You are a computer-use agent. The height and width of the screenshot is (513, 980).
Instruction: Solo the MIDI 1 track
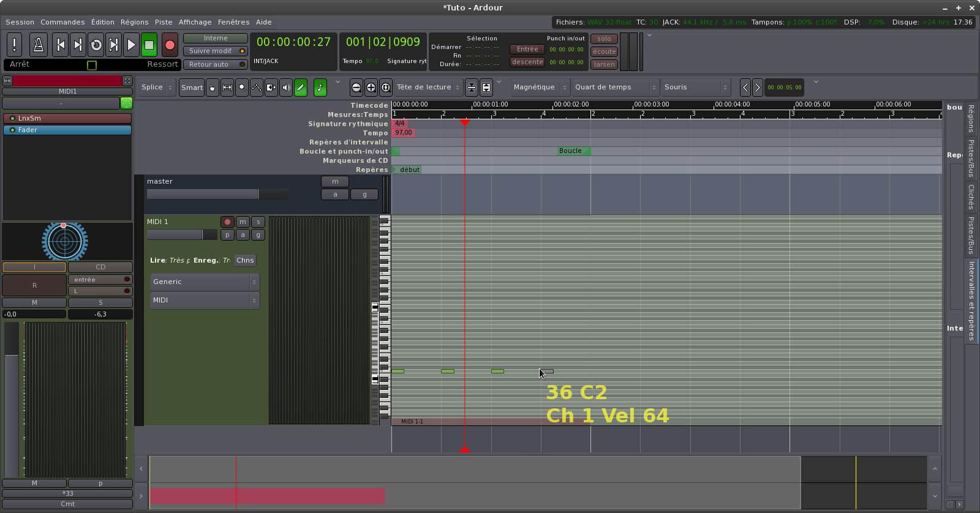tap(258, 222)
